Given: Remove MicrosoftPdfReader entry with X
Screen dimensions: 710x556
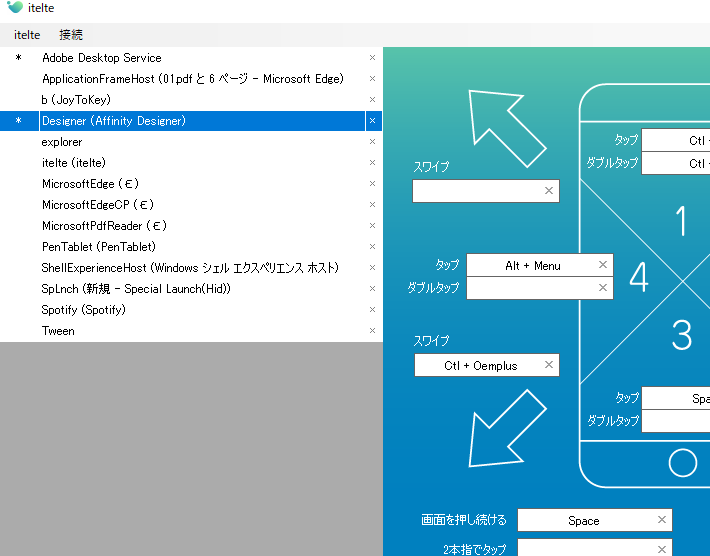Looking at the screenshot, I should [x=372, y=225].
